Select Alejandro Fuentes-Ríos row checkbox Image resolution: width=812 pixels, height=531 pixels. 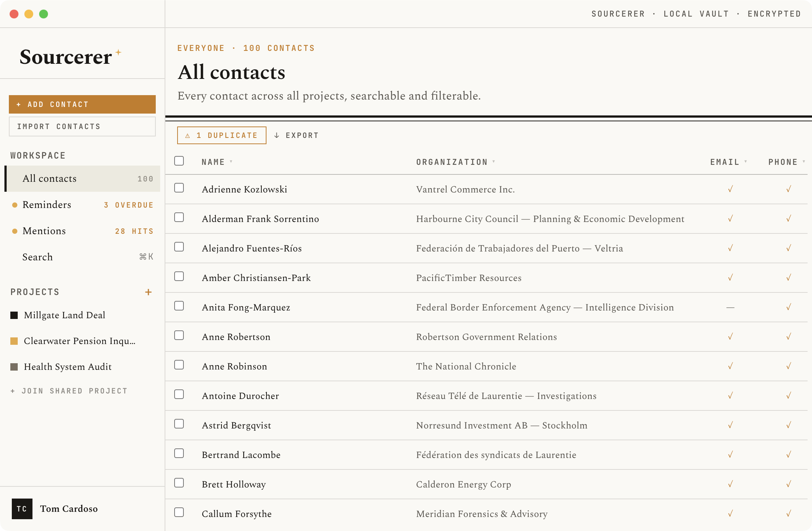pos(179,247)
